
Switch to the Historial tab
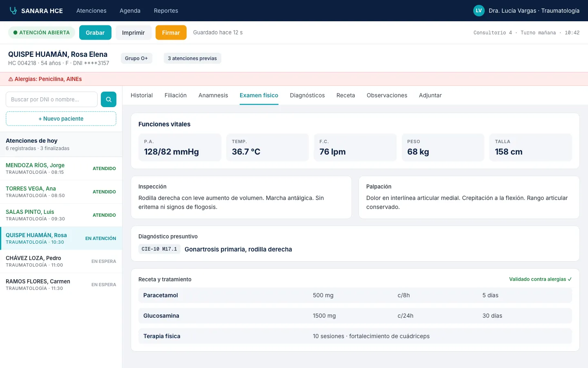142,95
